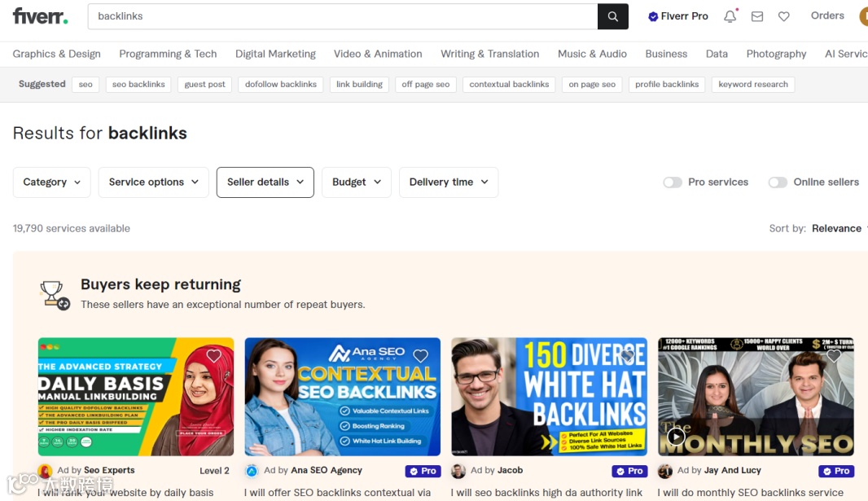Click Jacob's seller avatar
Viewport: 868px width, 501px height.
(x=458, y=471)
